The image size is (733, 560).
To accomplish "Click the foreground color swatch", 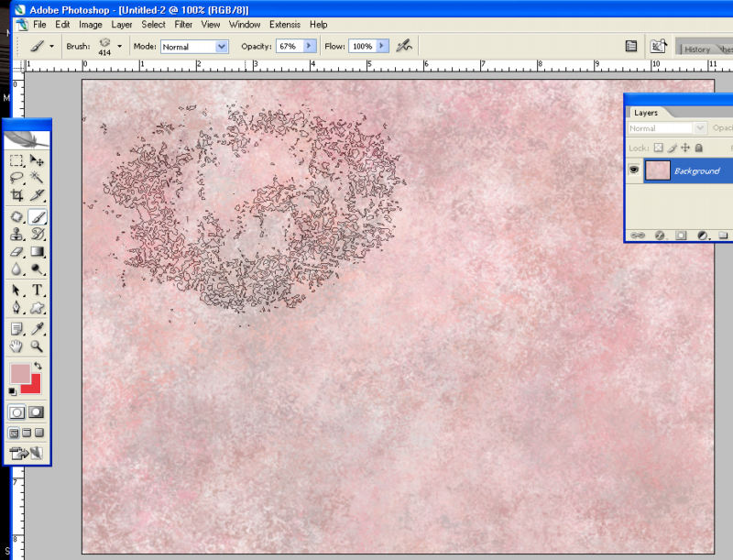I will (x=18, y=372).
